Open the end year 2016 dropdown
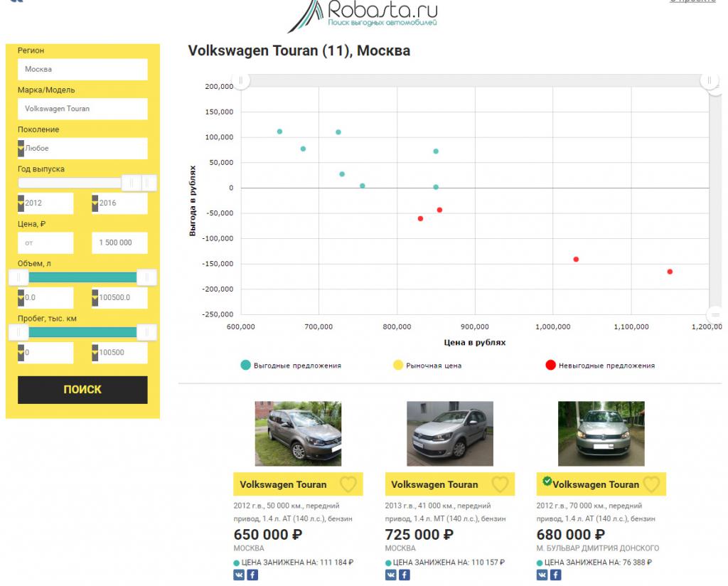The height and width of the screenshot is (586, 728). [x=119, y=203]
